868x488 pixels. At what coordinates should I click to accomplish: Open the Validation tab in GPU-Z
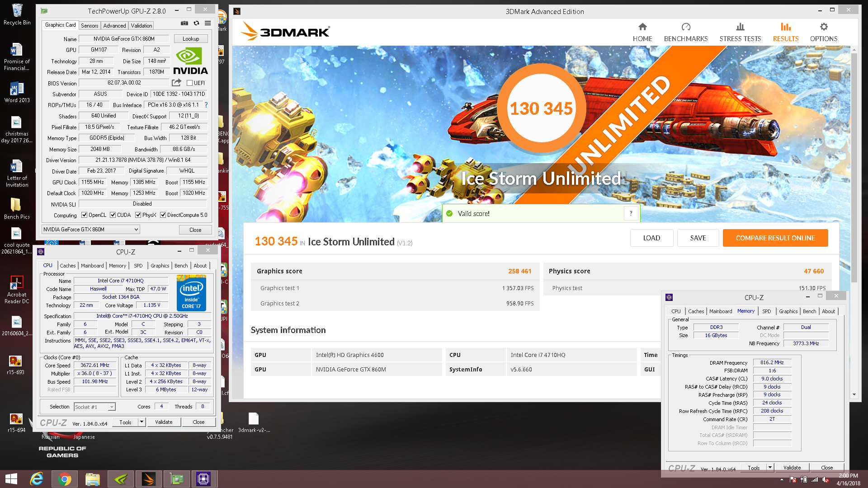coord(142,26)
